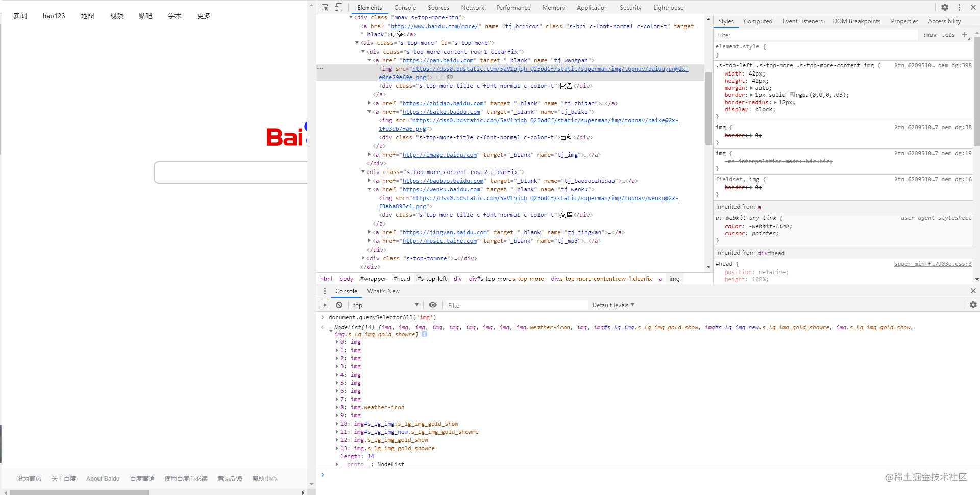Collapse the NodeList(14) result
The image size is (980, 495).
coord(331,330)
